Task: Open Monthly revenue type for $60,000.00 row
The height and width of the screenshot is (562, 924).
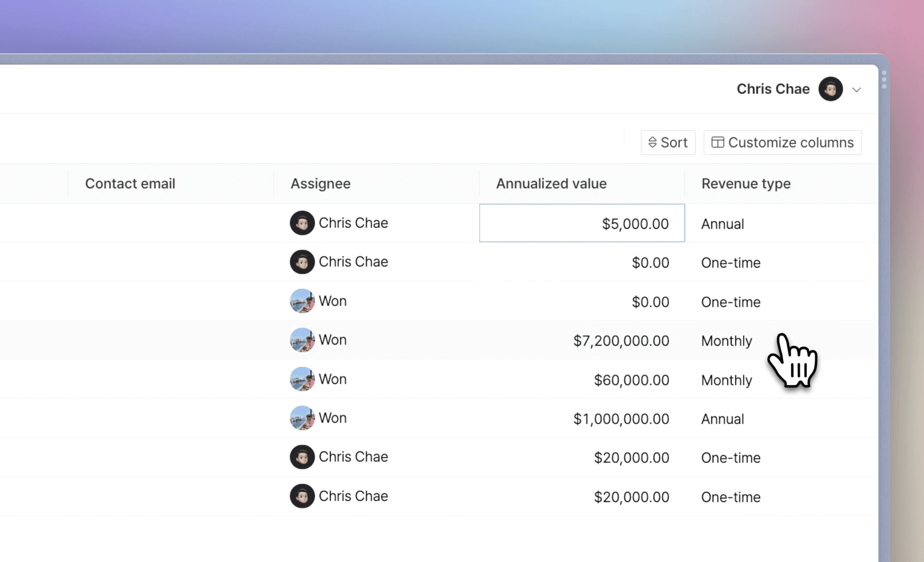Action: pos(726,380)
